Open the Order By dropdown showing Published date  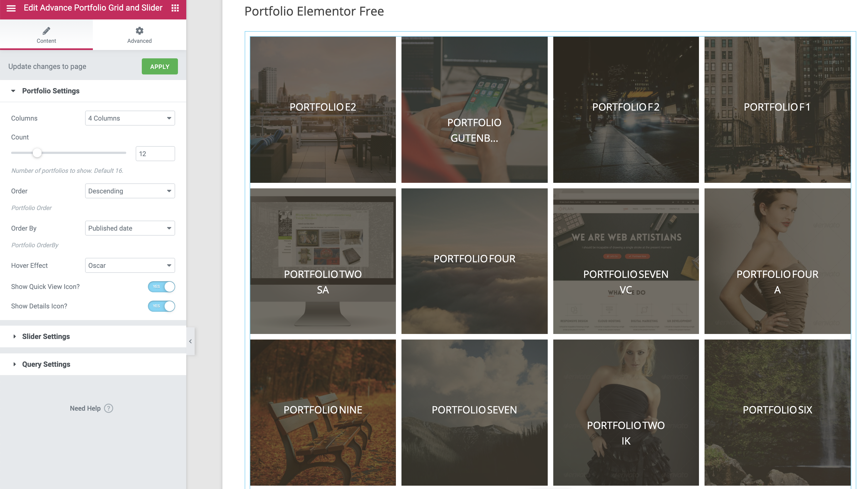tap(130, 228)
